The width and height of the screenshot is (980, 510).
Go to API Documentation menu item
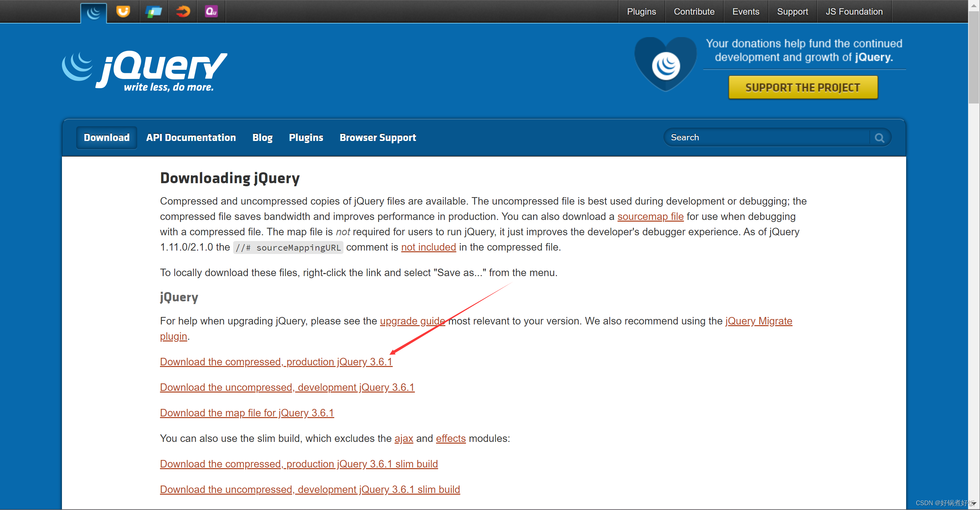click(191, 138)
